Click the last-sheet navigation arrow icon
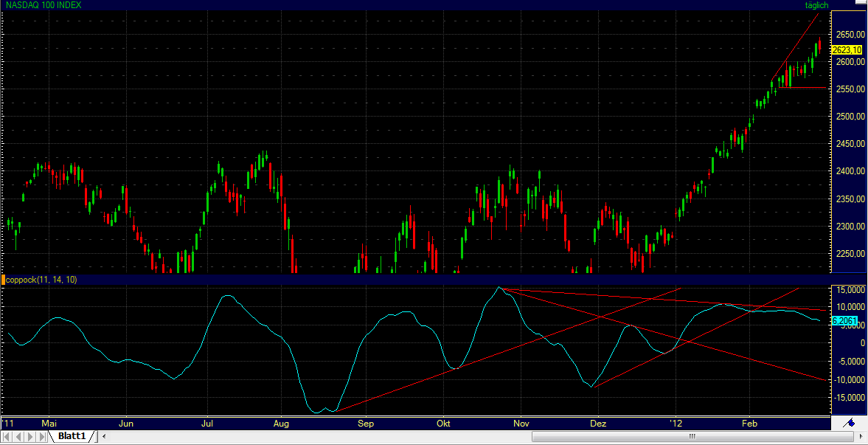The width and height of the screenshot is (868, 445). pyautogui.click(x=42, y=435)
